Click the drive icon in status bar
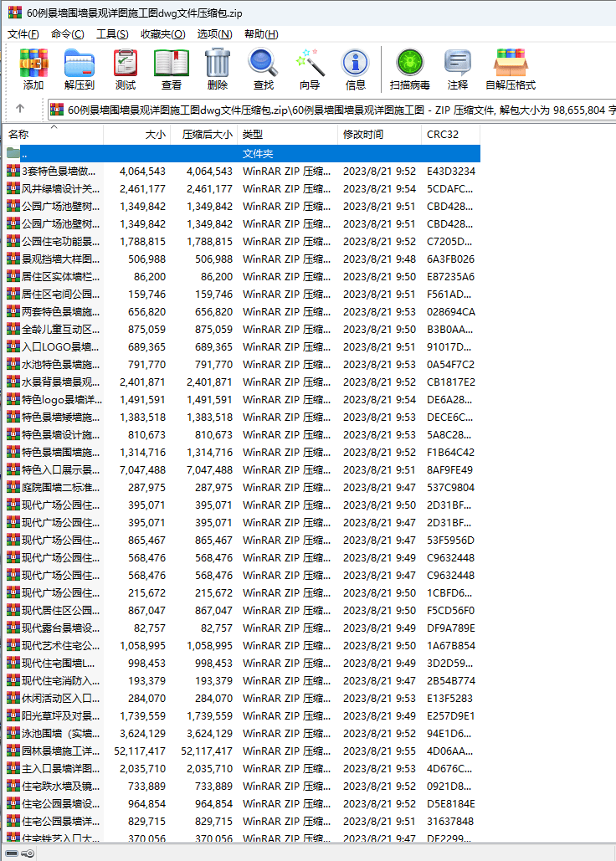Viewport: 616px width, 861px height. tap(12, 853)
